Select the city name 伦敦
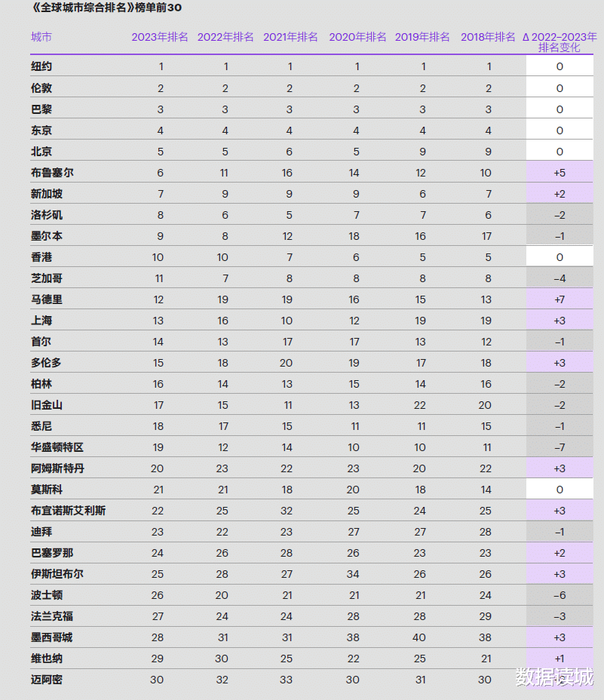The width and height of the screenshot is (604, 700). pos(41,88)
